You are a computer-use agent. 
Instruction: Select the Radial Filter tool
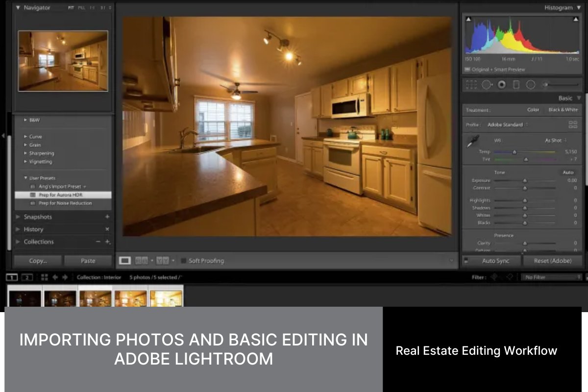tap(530, 84)
